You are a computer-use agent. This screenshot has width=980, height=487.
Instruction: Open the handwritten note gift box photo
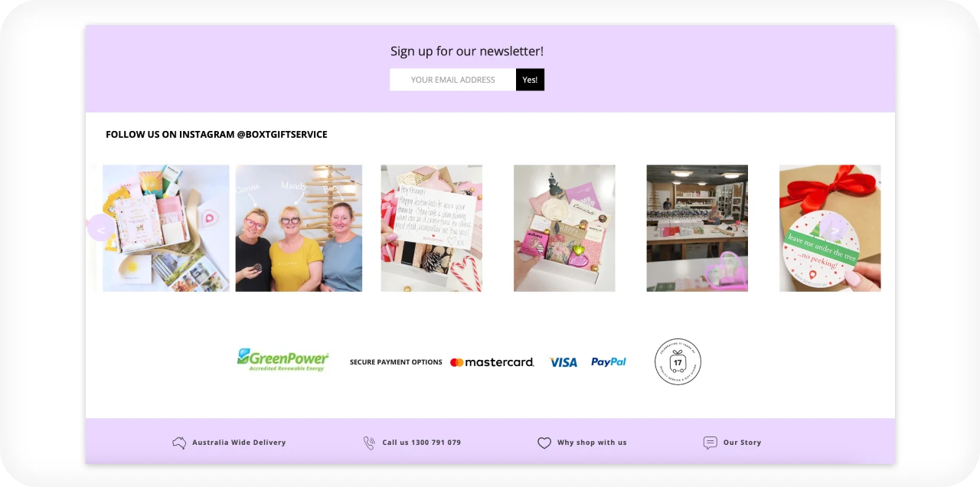(432, 228)
